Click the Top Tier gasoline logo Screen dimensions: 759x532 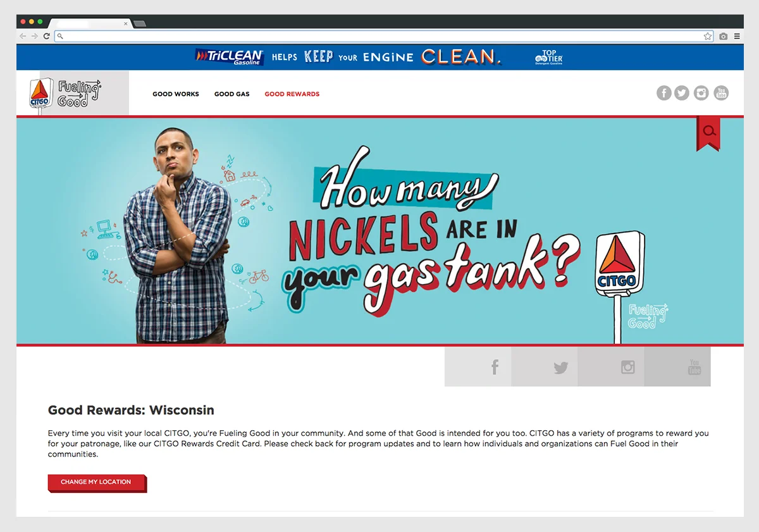pyautogui.click(x=548, y=57)
